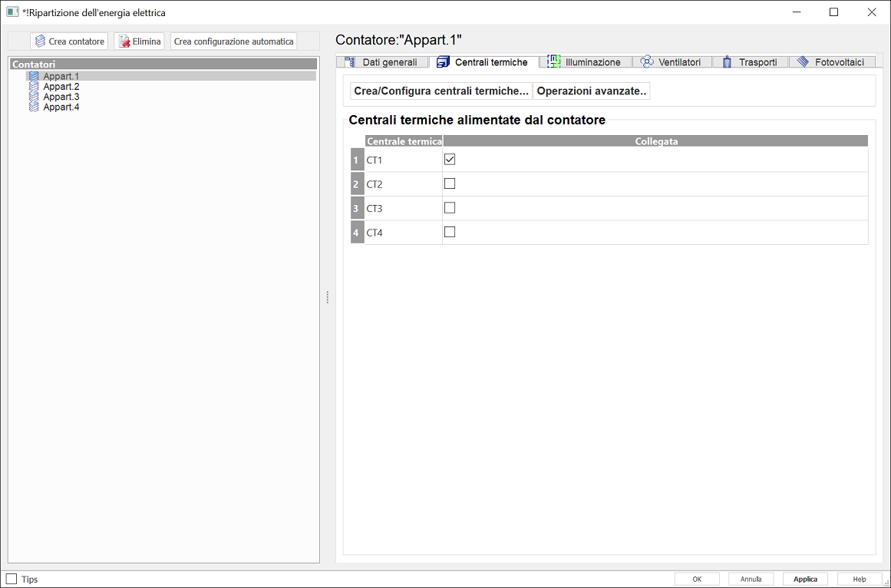Uncheck the CT1 Collegata checkbox

(450, 160)
